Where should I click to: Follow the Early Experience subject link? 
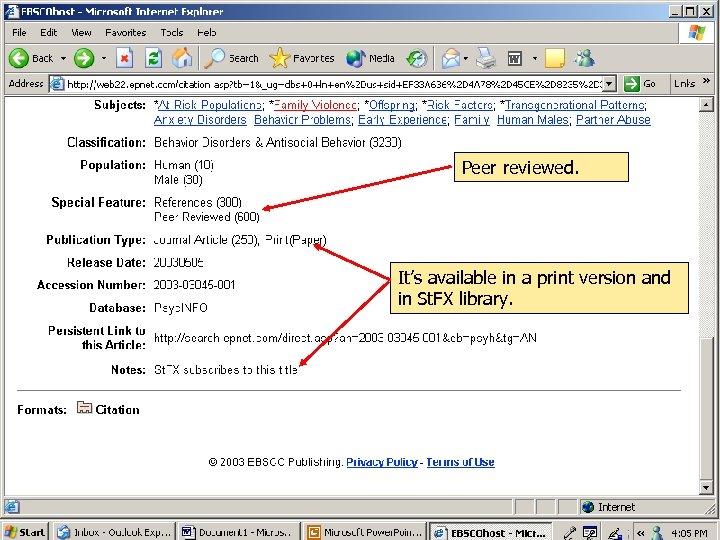(x=402, y=120)
